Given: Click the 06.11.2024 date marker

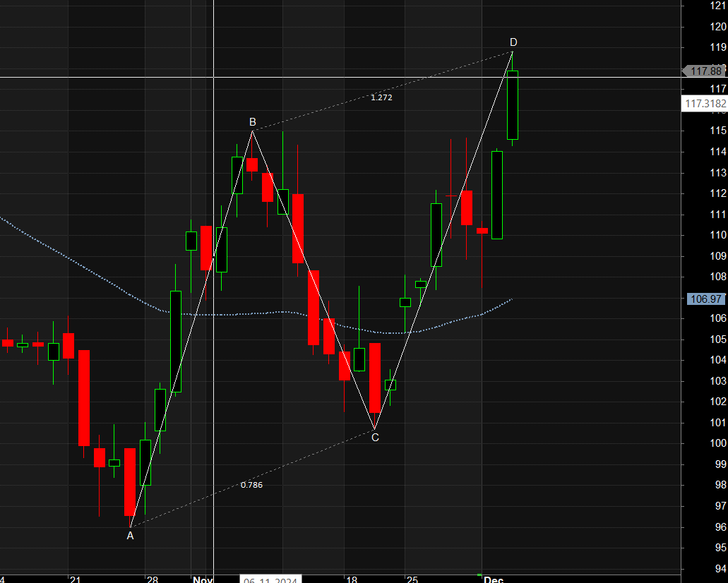Looking at the screenshot, I should [272, 579].
